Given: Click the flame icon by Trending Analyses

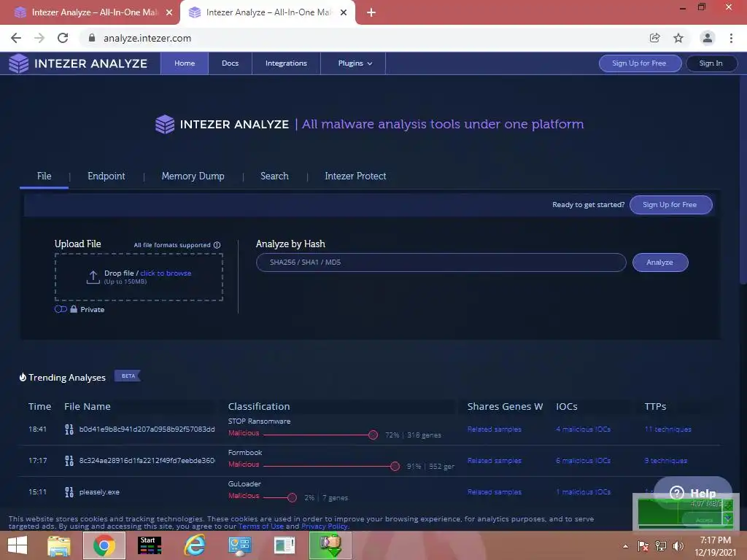Looking at the screenshot, I should pyautogui.click(x=23, y=377).
